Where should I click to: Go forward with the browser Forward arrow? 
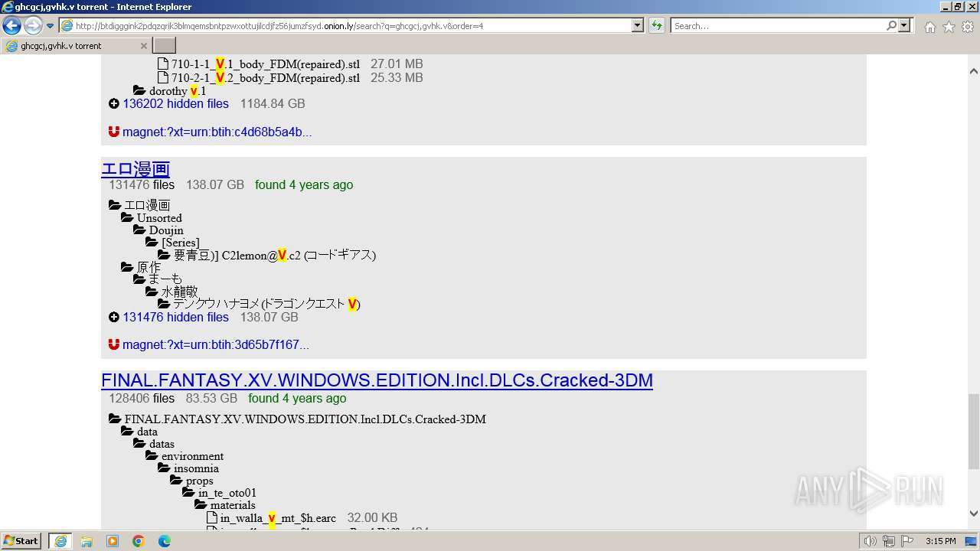point(33,26)
